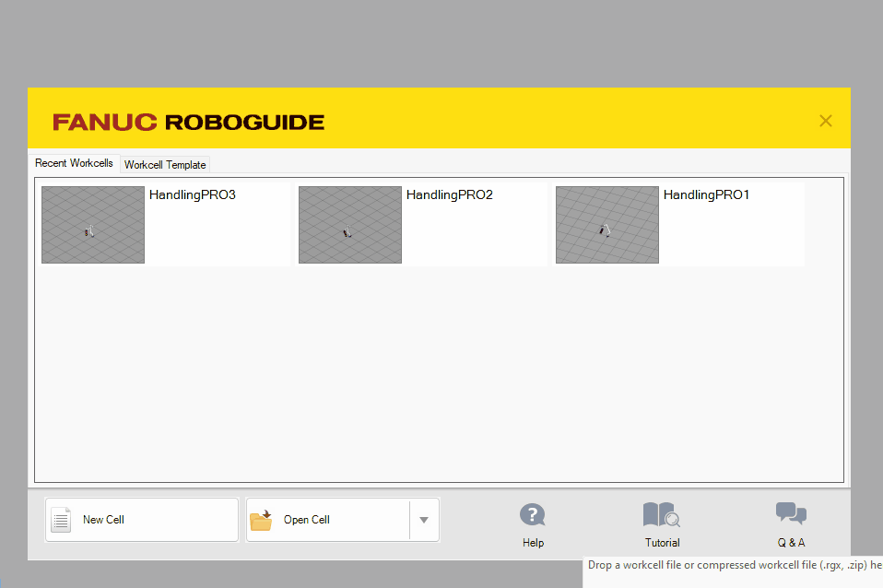Click the FANUC ROBOGUIDE logo
The image size is (883, 588).
[x=188, y=121]
